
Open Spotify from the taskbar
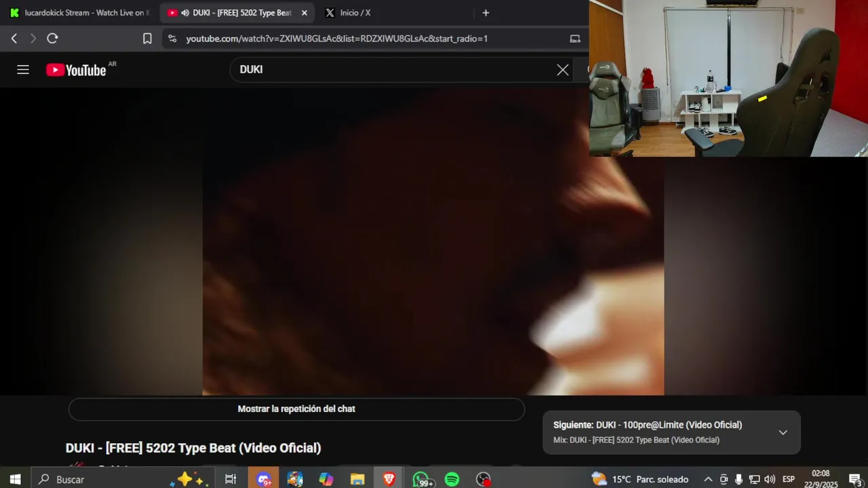point(452,479)
